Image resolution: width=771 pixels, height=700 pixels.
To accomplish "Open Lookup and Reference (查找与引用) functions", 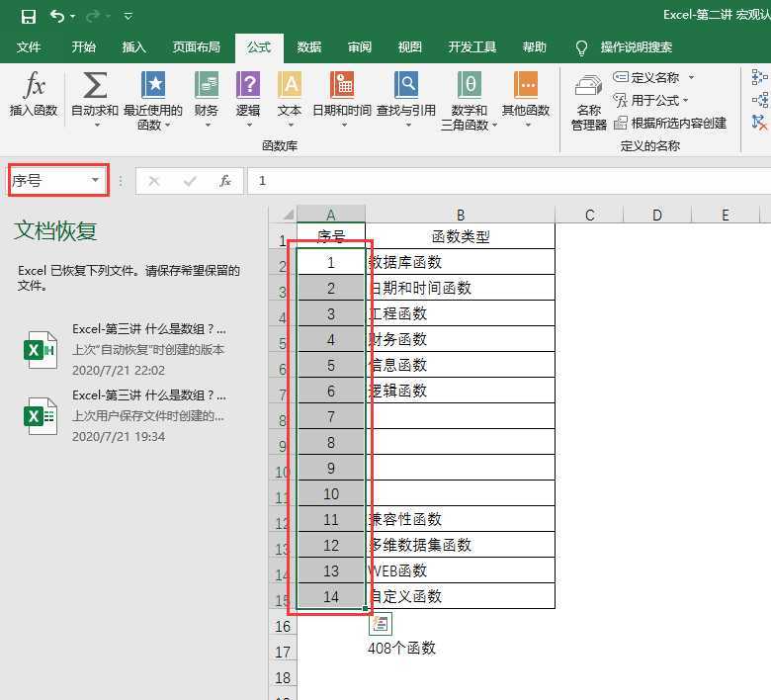I will click(x=405, y=87).
